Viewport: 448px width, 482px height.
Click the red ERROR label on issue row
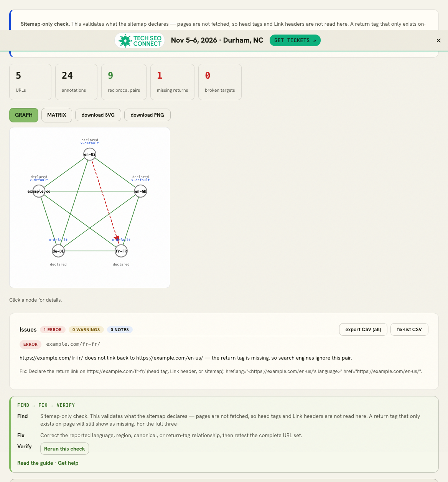click(x=30, y=344)
